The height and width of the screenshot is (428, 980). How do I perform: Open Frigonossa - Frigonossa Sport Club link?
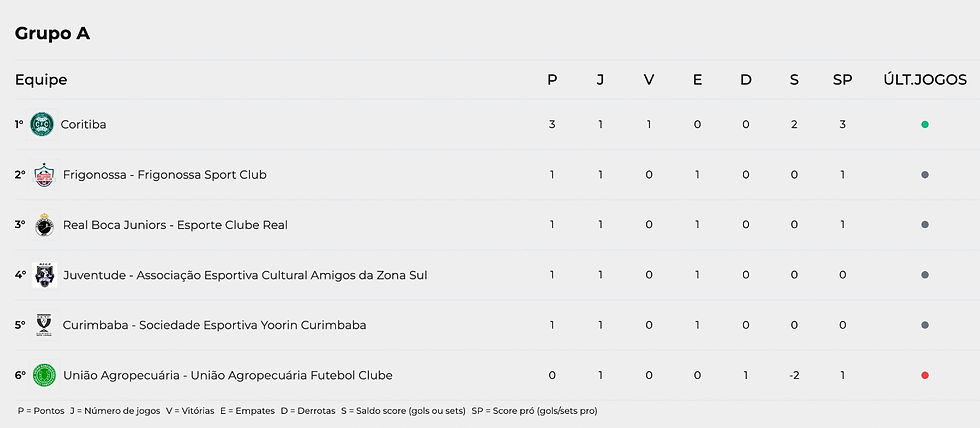pos(165,175)
